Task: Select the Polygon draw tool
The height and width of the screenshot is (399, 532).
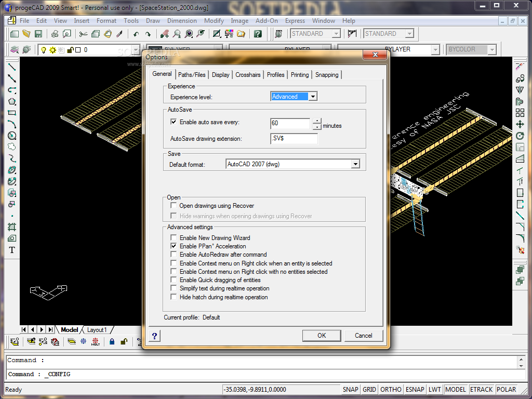Action: (12, 101)
